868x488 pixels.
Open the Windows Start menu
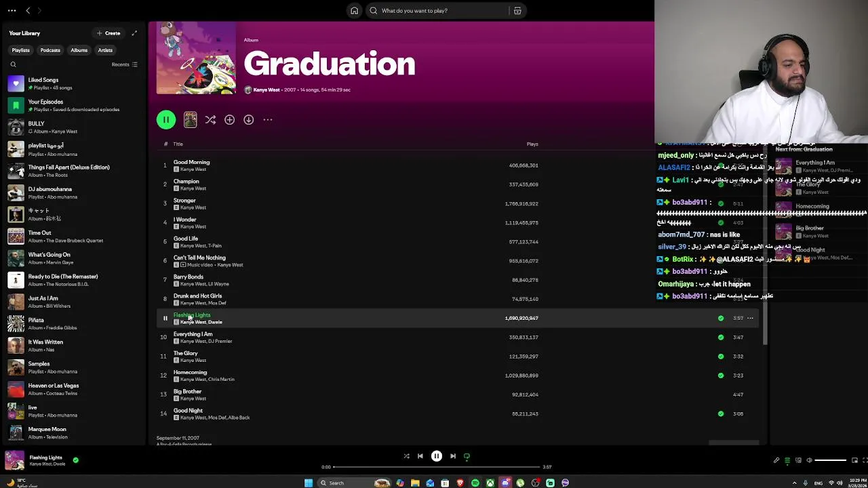309,483
